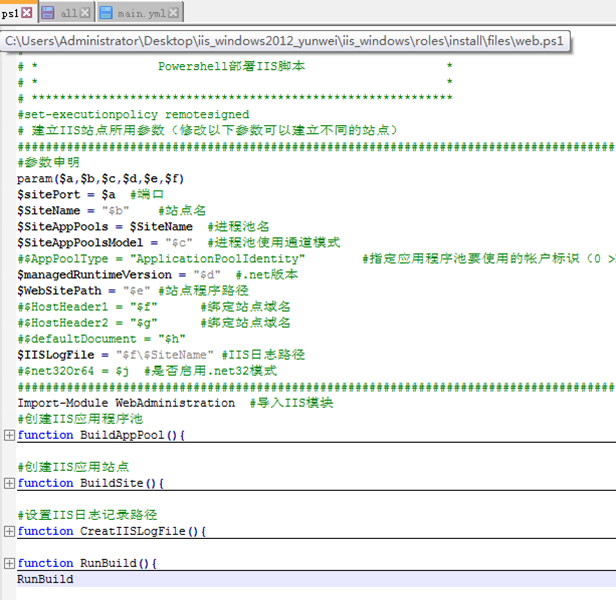Click the Powershell部署IIS脚本 header comment
Image resolution: width=616 pixels, height=600 pixels.
click(x=231, y=66)
